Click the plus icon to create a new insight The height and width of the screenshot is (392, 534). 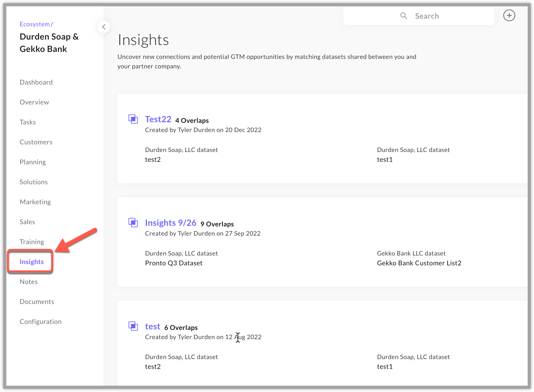(509, 15)
